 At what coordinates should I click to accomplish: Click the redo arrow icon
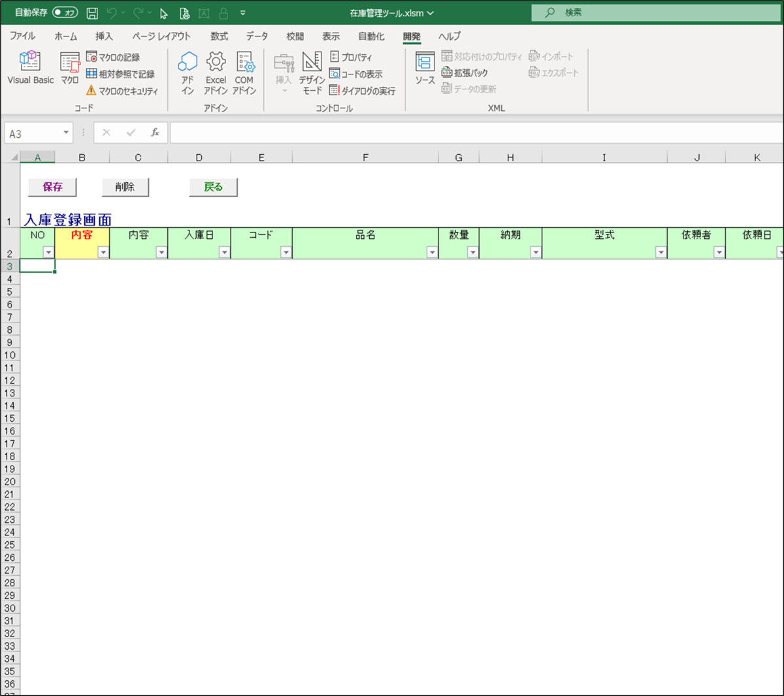(x=138, y=13)
